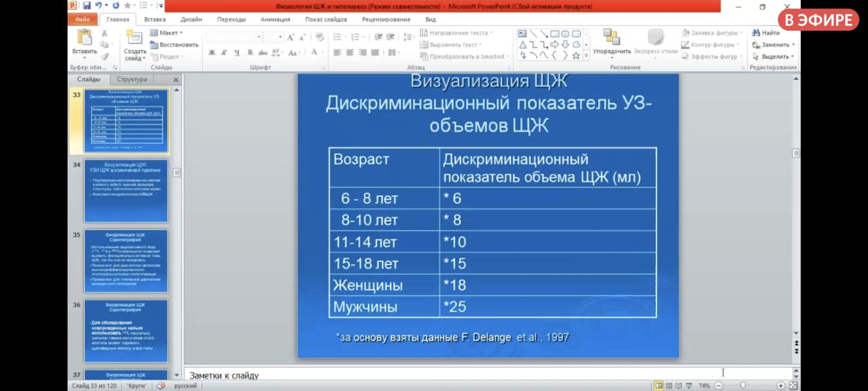Toggle underline Ч formatting
This screenshot has height=391, width=868.
[237, 53]
